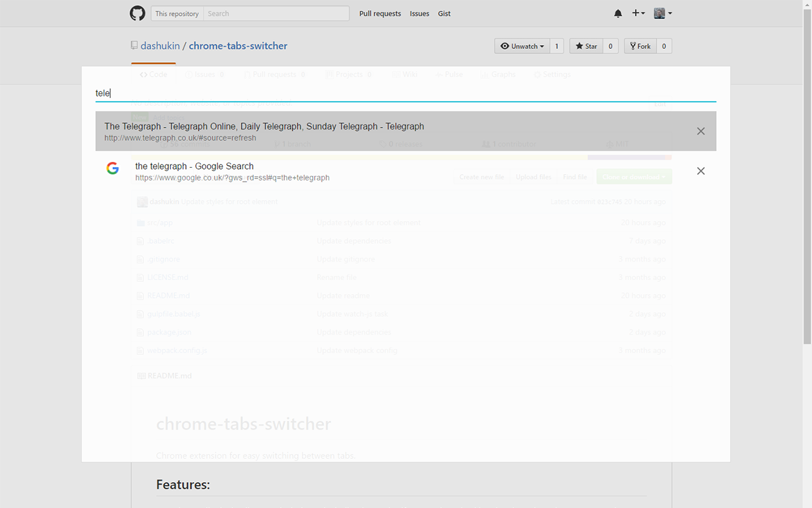Open the notifications bell icon

click(x=618, y=13)
